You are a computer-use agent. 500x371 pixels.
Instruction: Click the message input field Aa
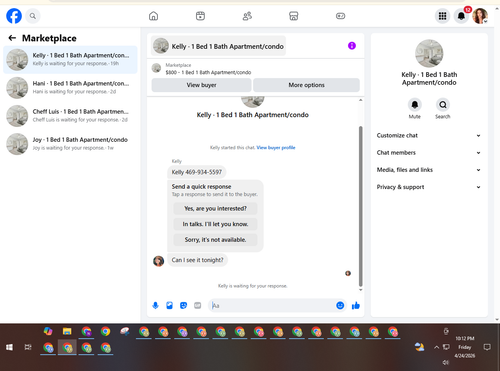272,305
